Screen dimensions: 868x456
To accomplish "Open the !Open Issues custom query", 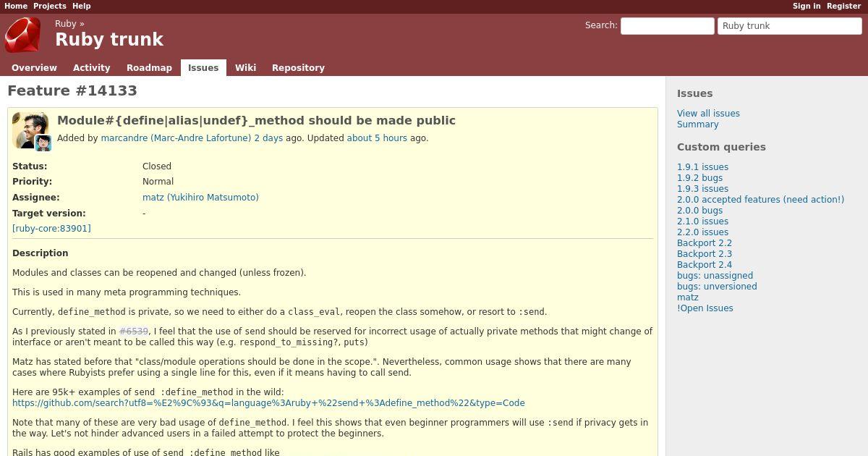I will [x=705, y=308].
